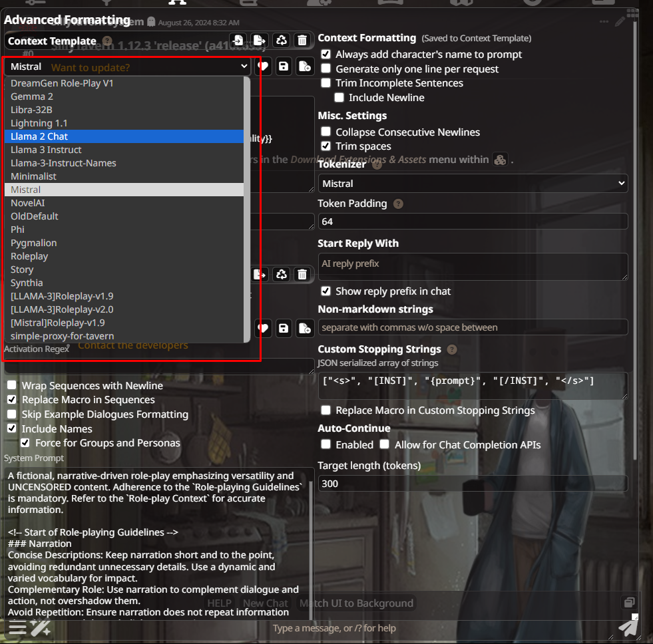Click help question mark next to Context Template

point(107,41)
